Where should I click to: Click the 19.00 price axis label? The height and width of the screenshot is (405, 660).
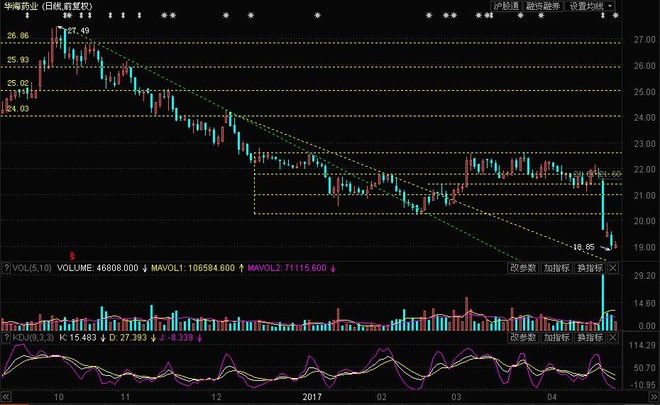coord(644,247)
